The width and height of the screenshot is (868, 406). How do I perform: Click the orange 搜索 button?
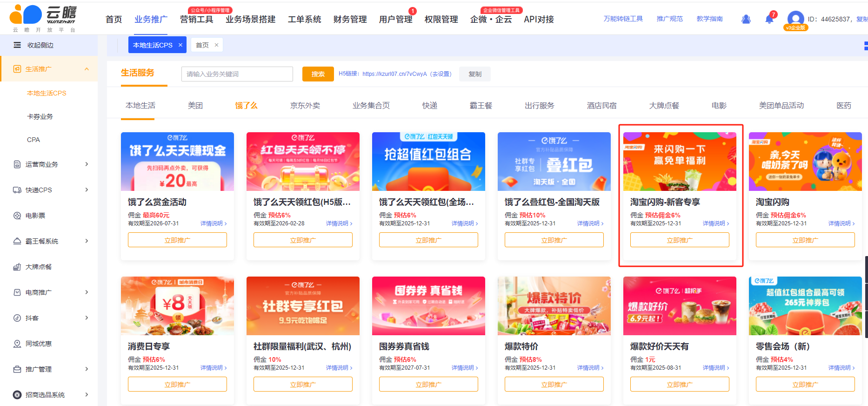tap(318, 74)
